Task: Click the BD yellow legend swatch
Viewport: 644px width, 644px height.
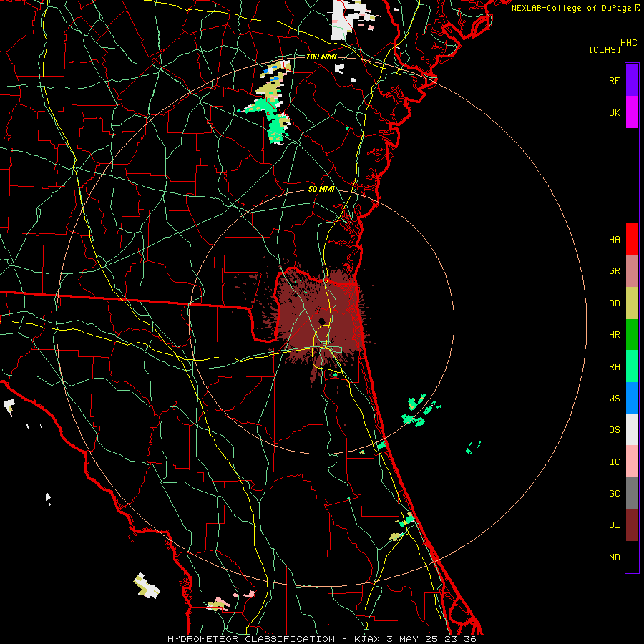Action: pyautogui.click(x=632, y=303)
